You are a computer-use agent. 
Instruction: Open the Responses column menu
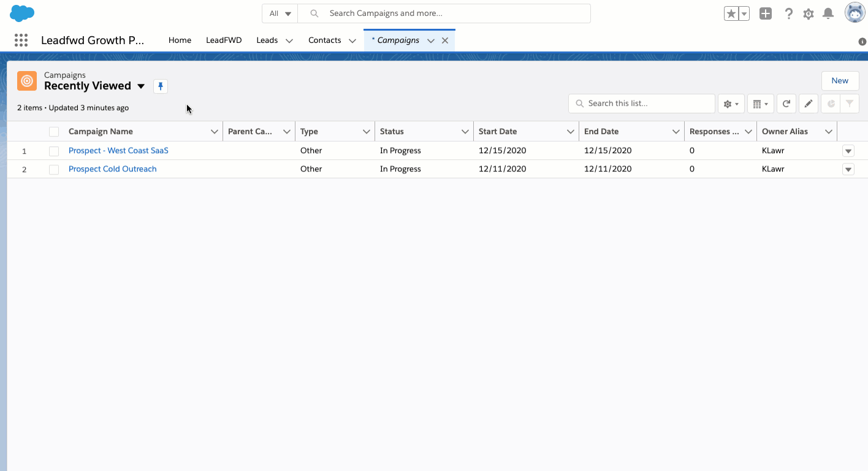pyautogui.click(x=748, y=132)
